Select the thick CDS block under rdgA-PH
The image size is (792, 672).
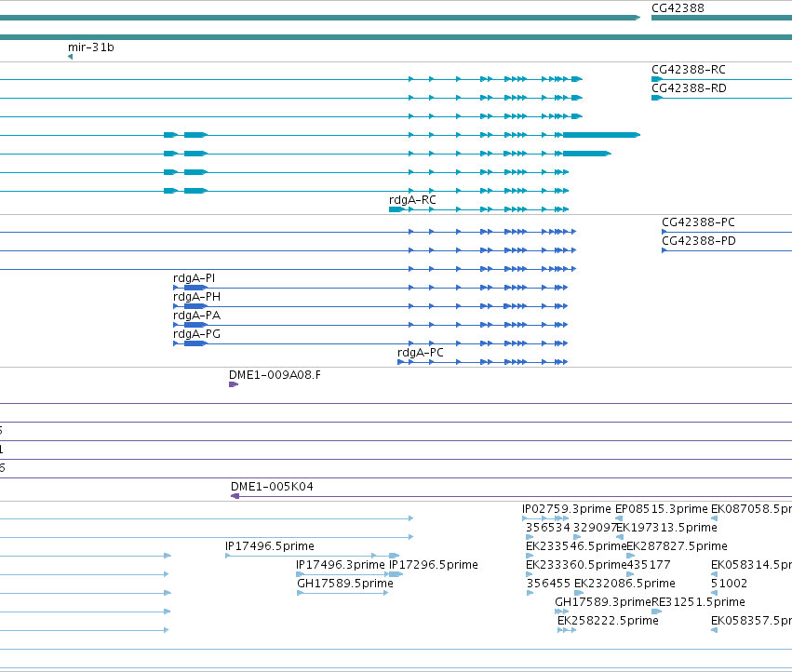point(195,307)
